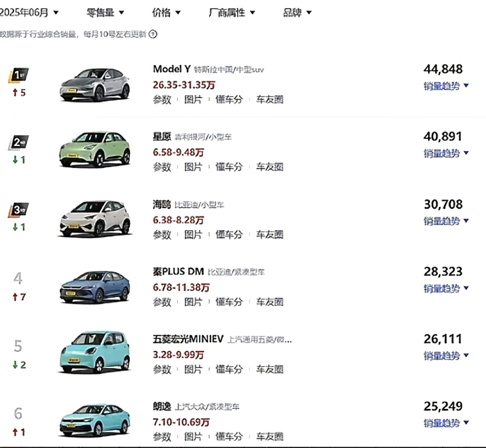Open the 零售量 filter dropdown
This screenshot has width=486, height=448.
(x=105, y=12)
